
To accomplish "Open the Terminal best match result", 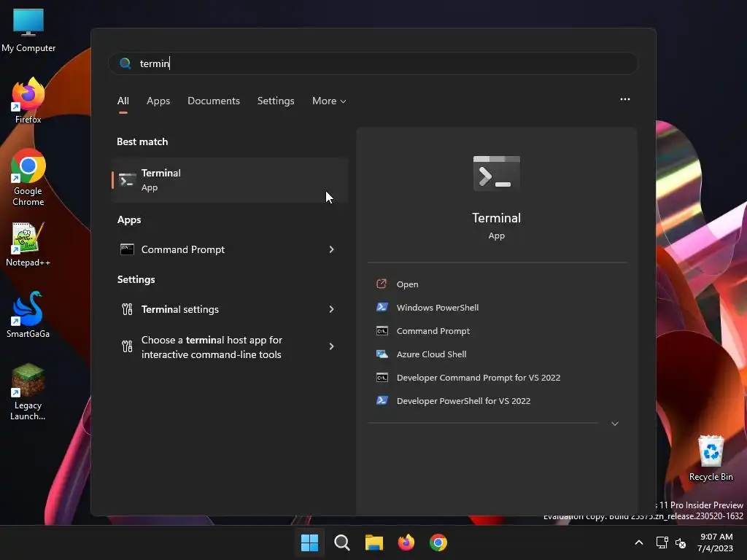I will [230, 180].
